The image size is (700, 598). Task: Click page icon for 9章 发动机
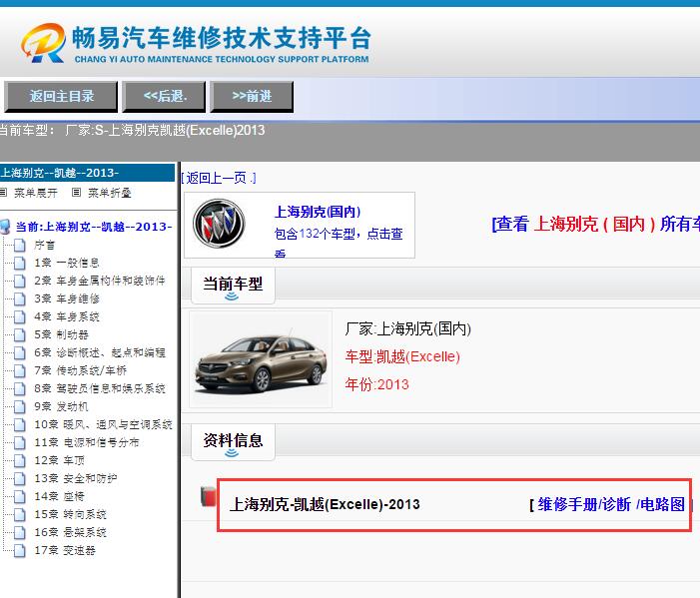tap(20, 406)
